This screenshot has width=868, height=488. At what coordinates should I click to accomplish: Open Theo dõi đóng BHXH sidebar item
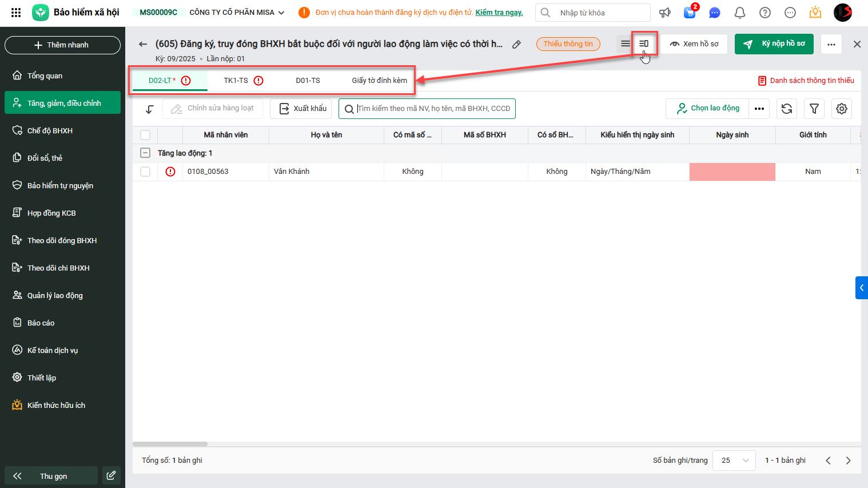[x=62, y=240]
